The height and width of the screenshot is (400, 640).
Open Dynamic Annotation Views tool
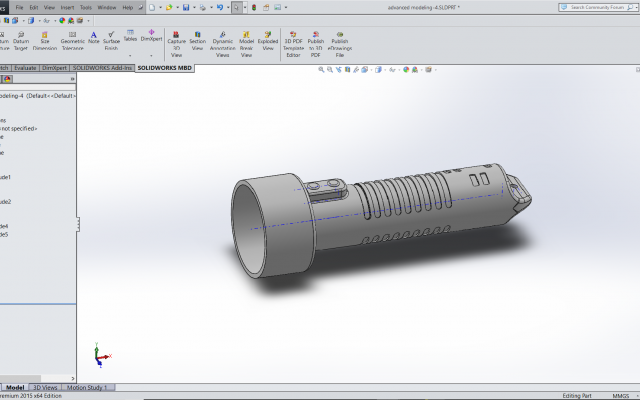(222, 44)
